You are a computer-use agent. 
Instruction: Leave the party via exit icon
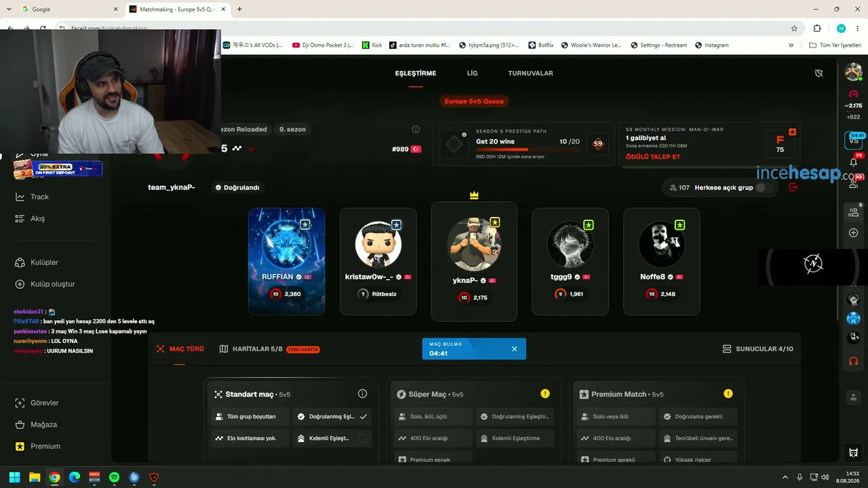(793, 187)
